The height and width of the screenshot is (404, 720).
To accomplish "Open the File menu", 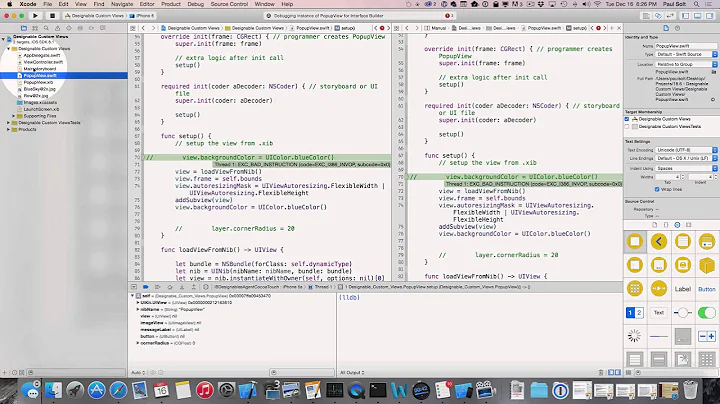I will click(47, 4).
